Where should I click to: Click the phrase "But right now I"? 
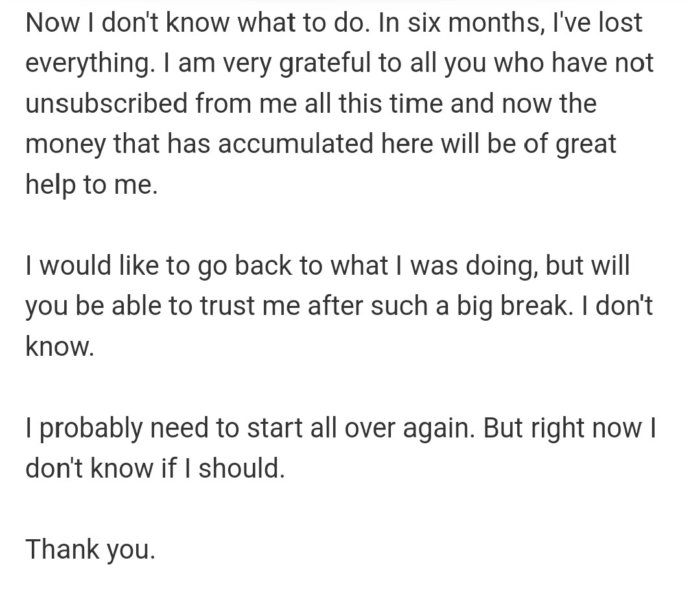click(570, 428)
